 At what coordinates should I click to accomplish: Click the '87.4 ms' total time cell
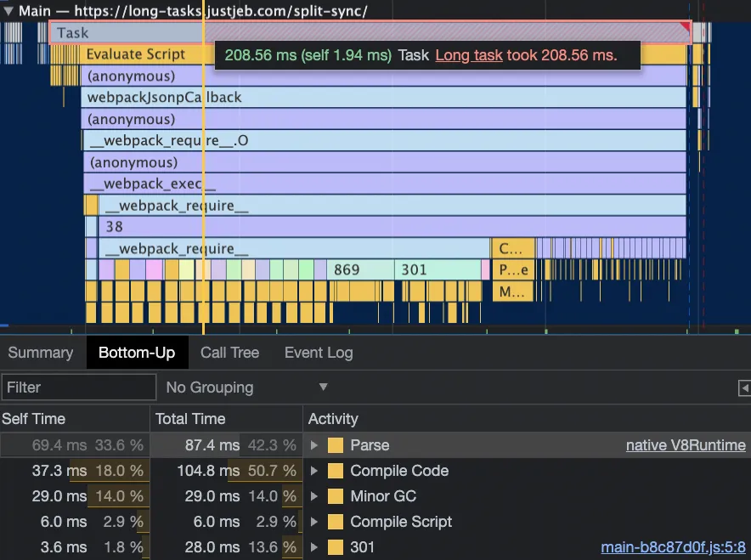[x=212, y=445]
